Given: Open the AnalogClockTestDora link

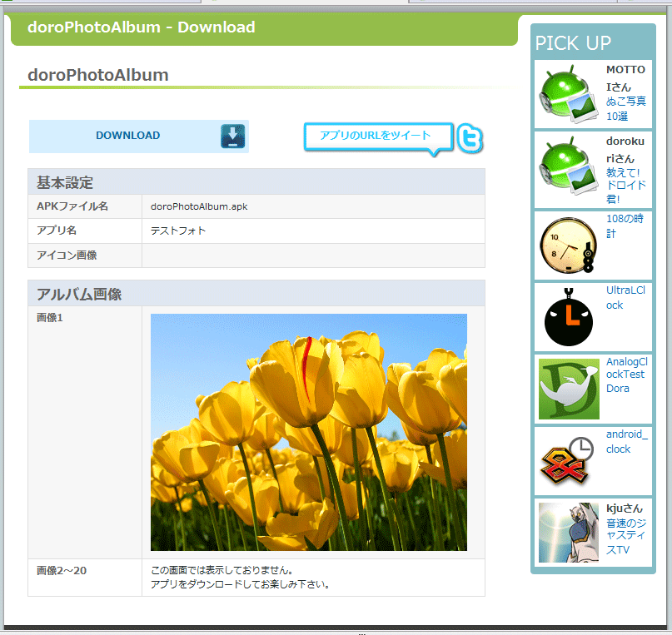Looking at the screenshot, I should point(626,375).
